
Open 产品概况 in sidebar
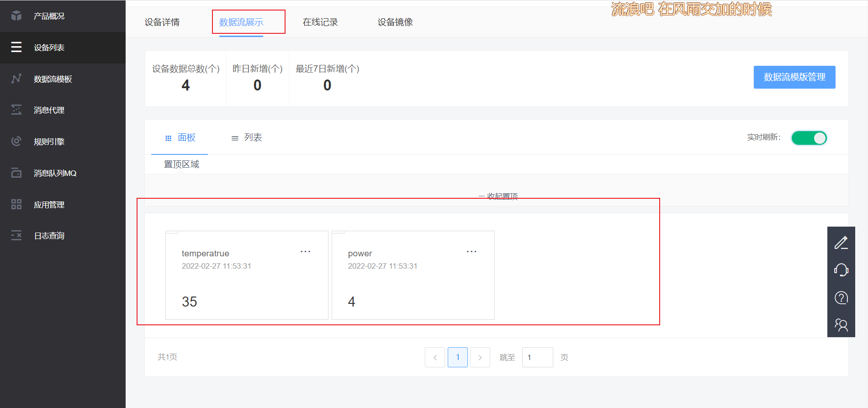(63, 16)
